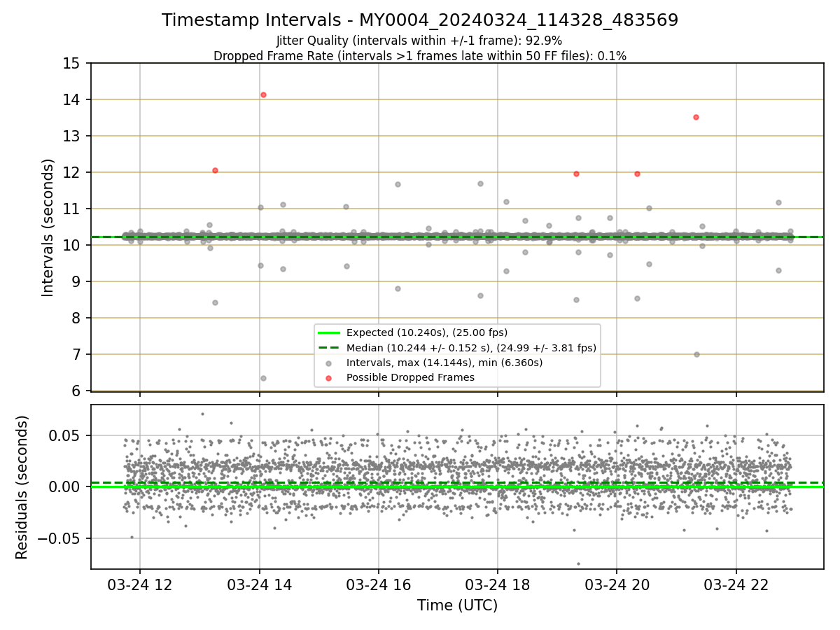Image resolution: width=840 pixels, height=630 pixels.
Task: Click the gray dot marker in the legend
Action: pyautogui.click(x=329, y=363)
